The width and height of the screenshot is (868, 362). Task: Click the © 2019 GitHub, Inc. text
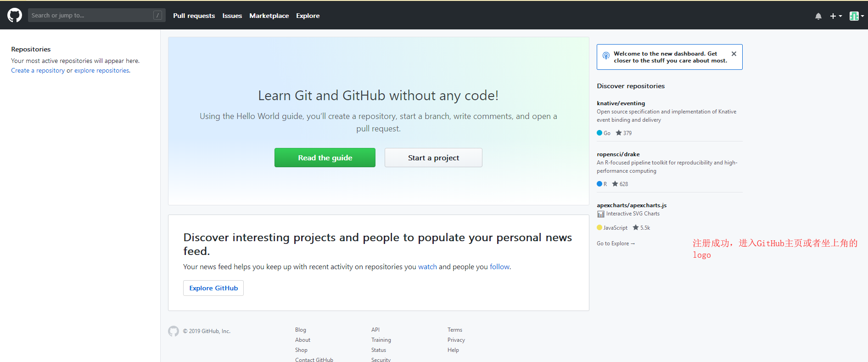[x=207, y=331]
